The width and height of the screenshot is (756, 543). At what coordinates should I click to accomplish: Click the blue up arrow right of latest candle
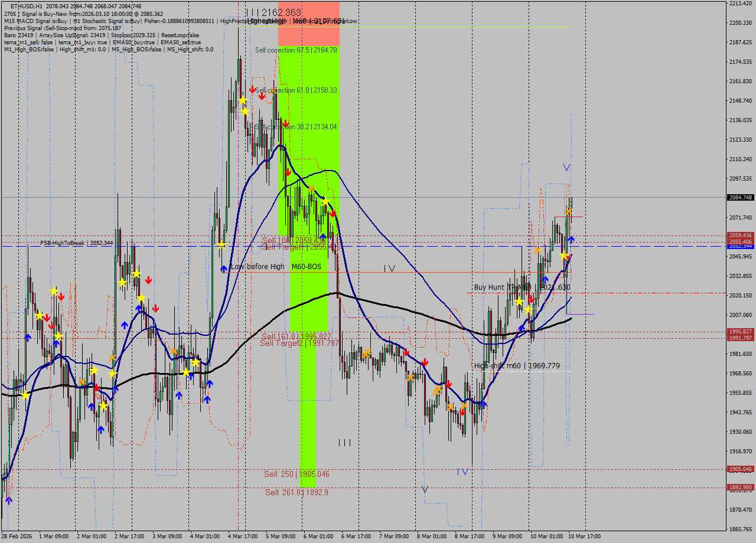[x=571, y=240]
